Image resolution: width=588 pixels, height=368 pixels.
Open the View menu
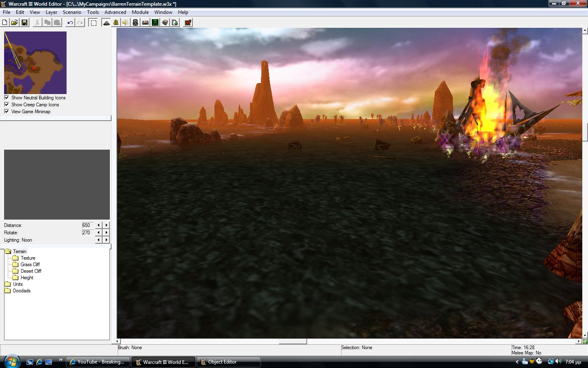pyautogui.click(x=35, y=12)
